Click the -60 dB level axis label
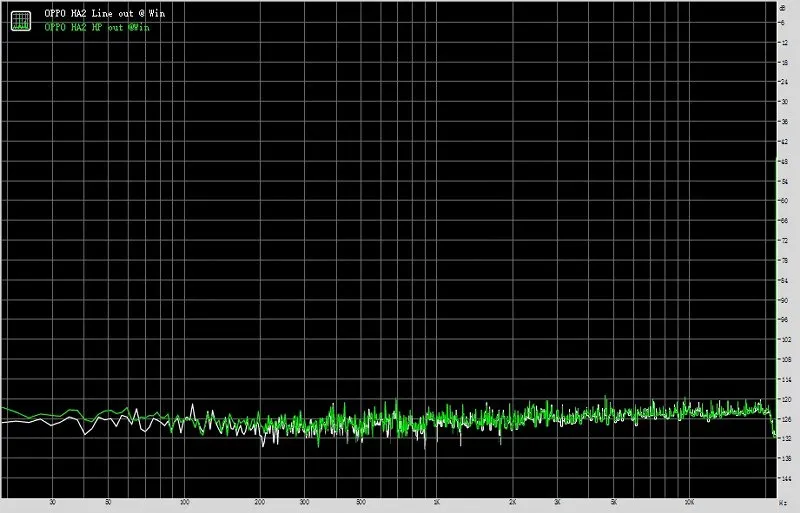 (783, 201)
